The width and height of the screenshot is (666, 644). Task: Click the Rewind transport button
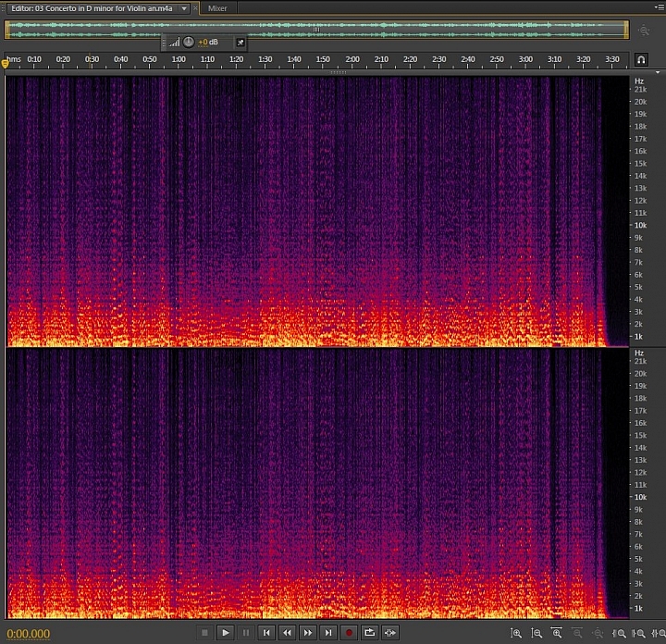[x=287, y=633]
